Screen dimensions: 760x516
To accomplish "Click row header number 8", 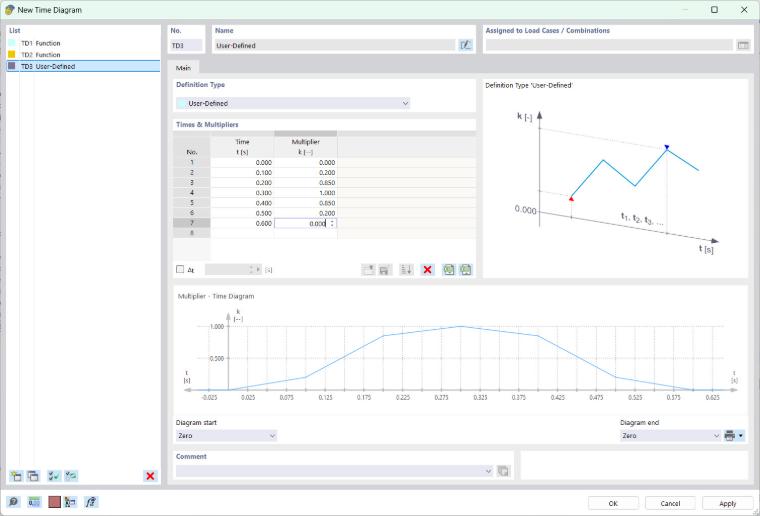I will click(192, 233).
